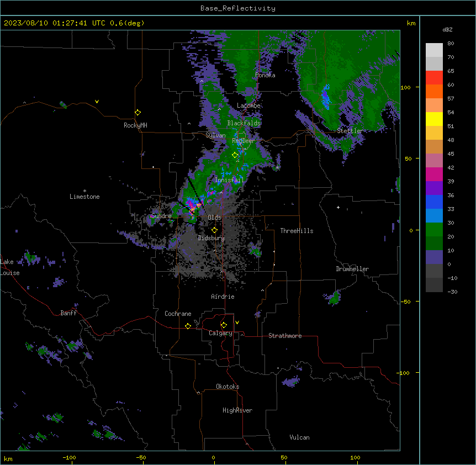The height and width of the screenshot is (465, 476).
Task: Click the km unit label at bottom left
Action: tap(8, 459)
